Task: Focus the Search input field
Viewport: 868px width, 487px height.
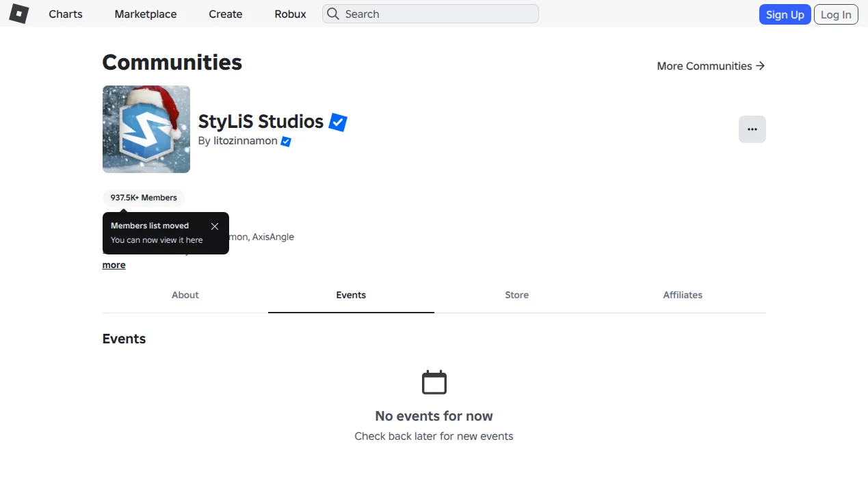Action: tap(430, 14)
